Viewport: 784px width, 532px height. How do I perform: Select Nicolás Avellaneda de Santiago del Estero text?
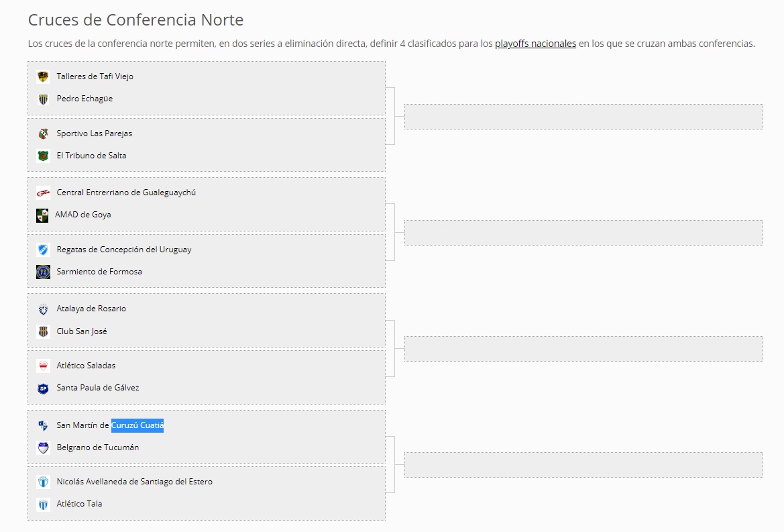(135, 482)
